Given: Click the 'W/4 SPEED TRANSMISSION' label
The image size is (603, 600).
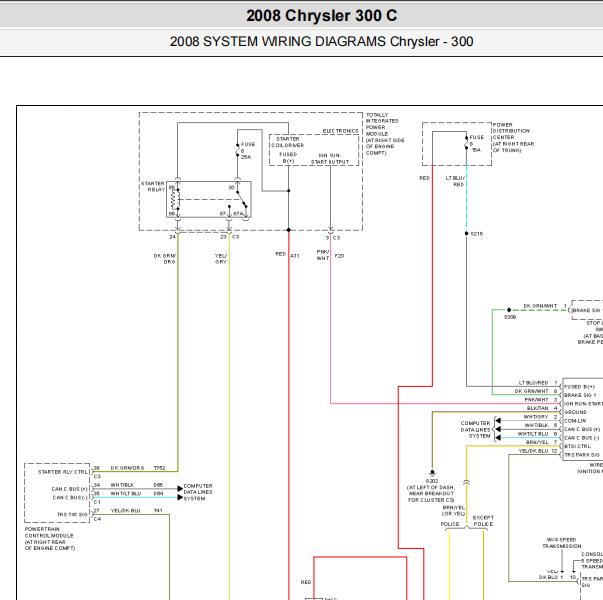Looking at the screenshot, I should pyautogui.click(x=561, y=543).
